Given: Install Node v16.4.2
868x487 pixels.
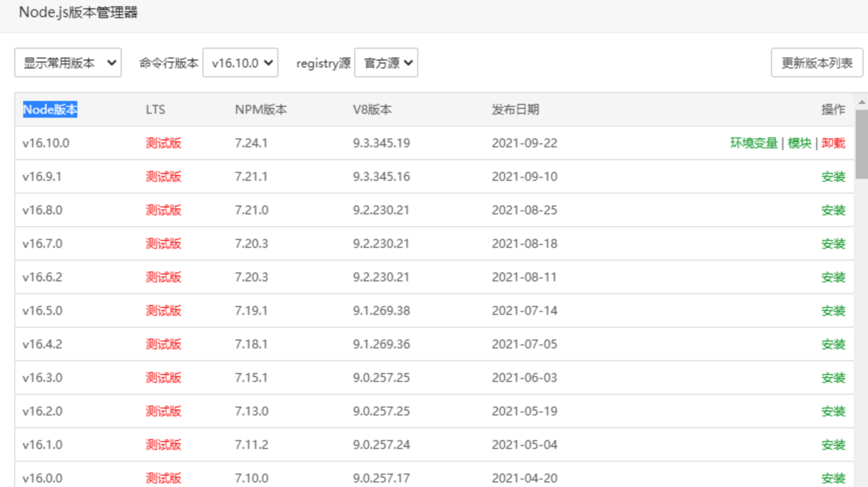Looking at the screenshot, I should tap(834, 344).
